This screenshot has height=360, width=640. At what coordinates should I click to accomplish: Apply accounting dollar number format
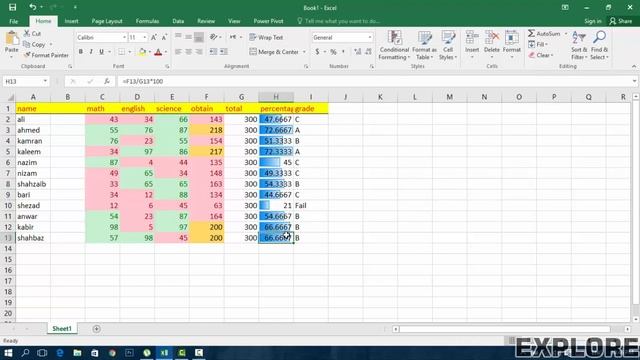(x=317, y=52)
